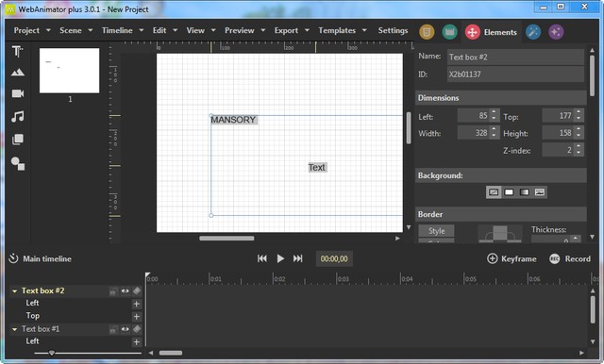The image size is (604, 364).
Task: Open the Templates menu dropdown arrow
Action: (x=364, y=30)
